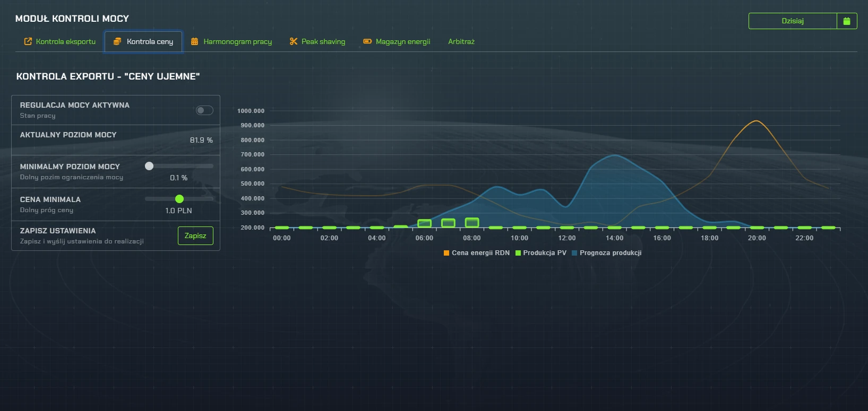Toggle Prognoza produkcji legend swatch
868x411 pixels.
pyautogui.click(x=574, y=253)
